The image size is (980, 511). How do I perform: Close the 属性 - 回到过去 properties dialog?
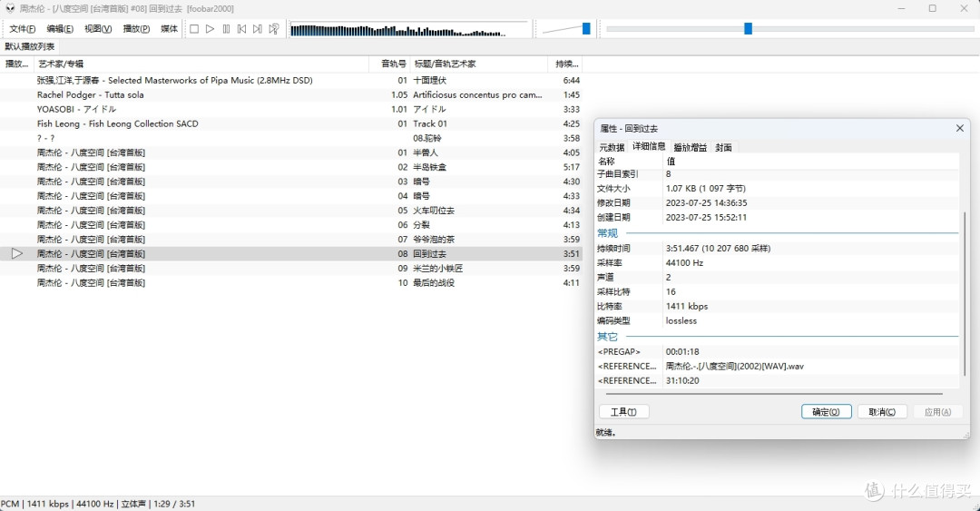pos(959,128)
